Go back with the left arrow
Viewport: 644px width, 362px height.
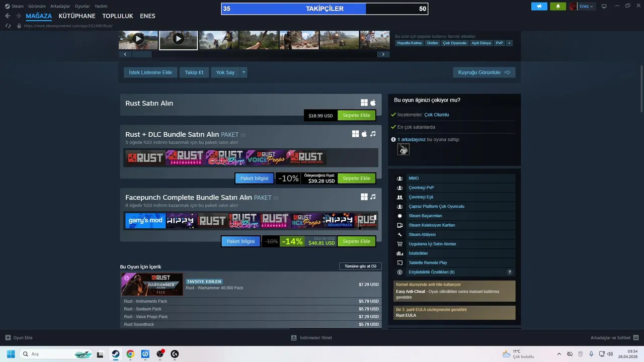click(8, 16)
